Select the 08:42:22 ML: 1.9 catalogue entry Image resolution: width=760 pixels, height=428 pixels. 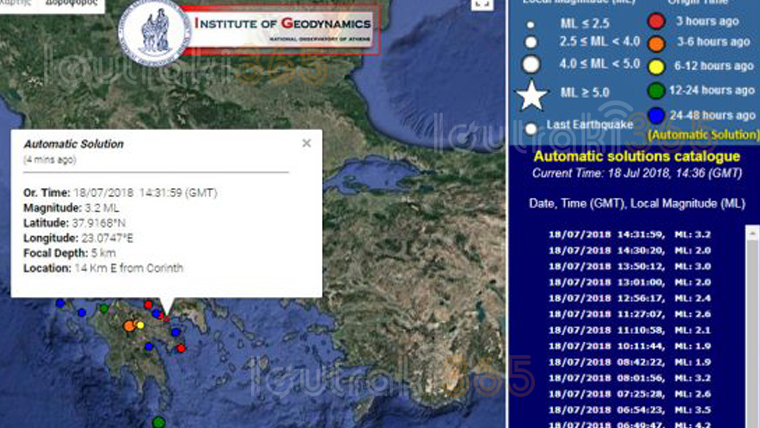coord(629,363)
